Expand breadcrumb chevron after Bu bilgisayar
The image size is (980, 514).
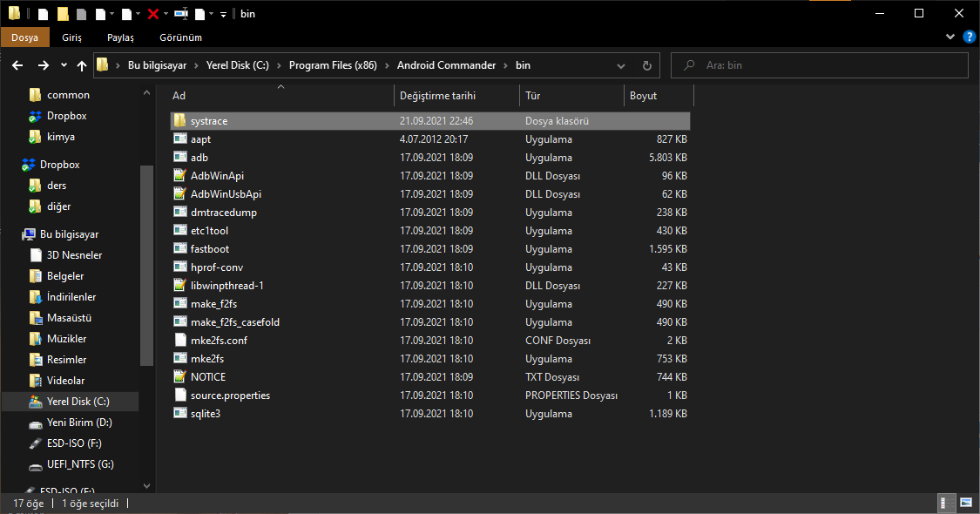(196, 65)
